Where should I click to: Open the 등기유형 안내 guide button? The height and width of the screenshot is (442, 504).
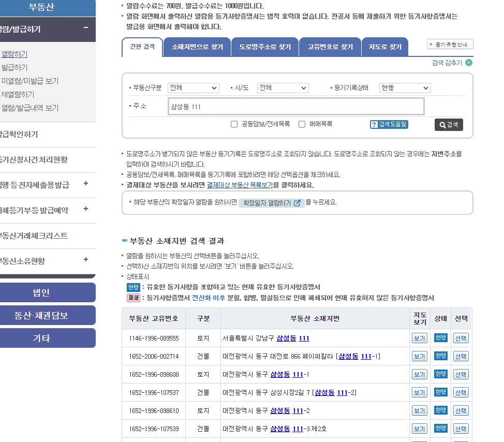450,45
